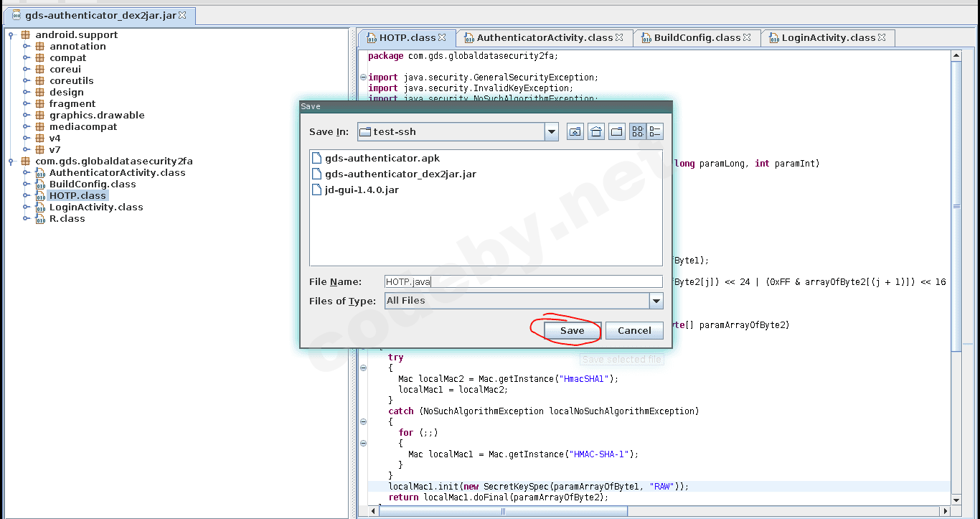Expand the mediacompat package node

(27, 126)
